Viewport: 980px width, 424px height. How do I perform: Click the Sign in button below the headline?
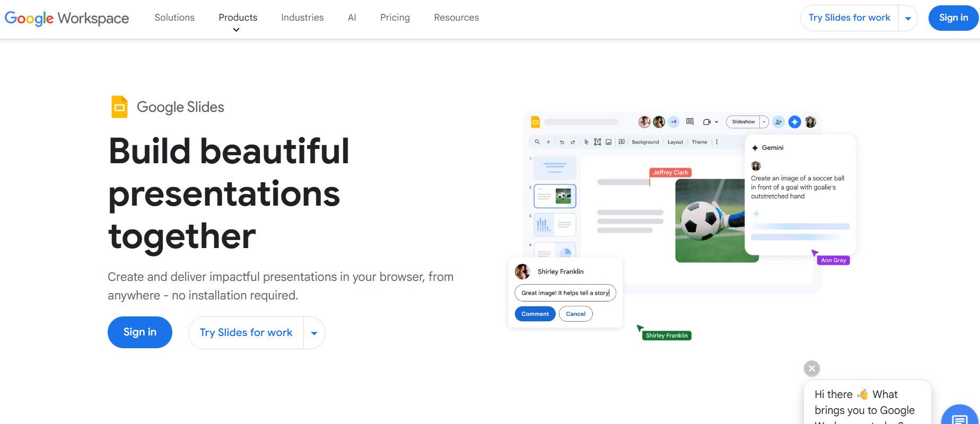pos(140,332)
